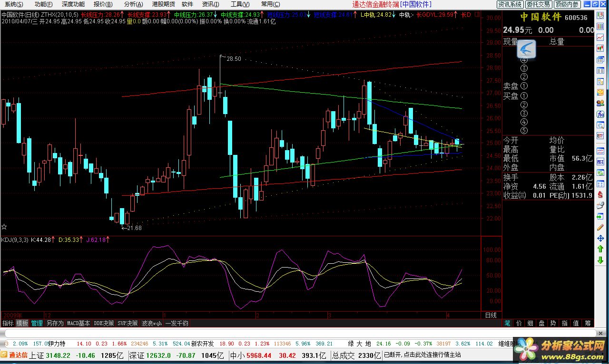Click the 通达信 logo icon in status bar
This screenshot has width=609, height=364.
[x=5, y=355]
